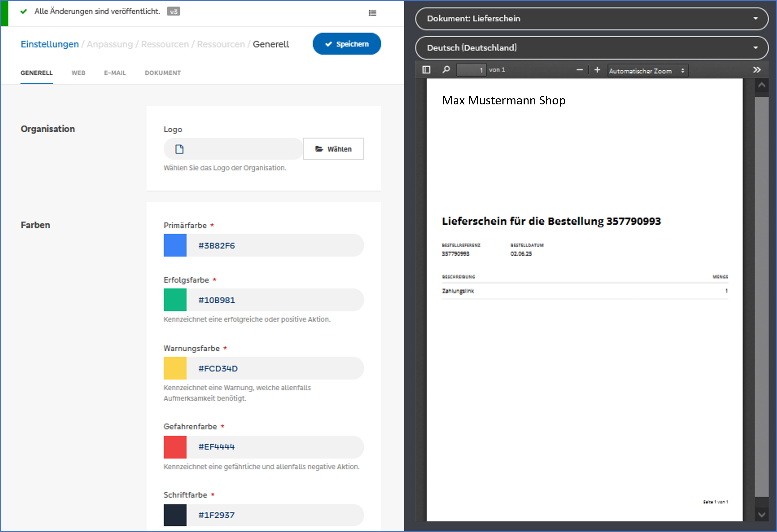The height and width of the screenshot is (532, 777).
Task: Click the #1F2937 font color field
Action: 275,515
